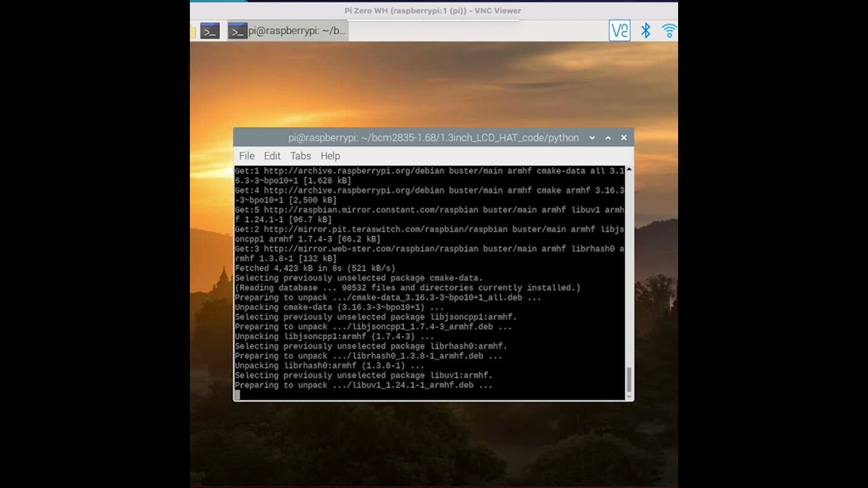The height and width of the screenshot is (488, 868).
Task: Open the Bluetooth tray icon
Action: coord(646,30)
